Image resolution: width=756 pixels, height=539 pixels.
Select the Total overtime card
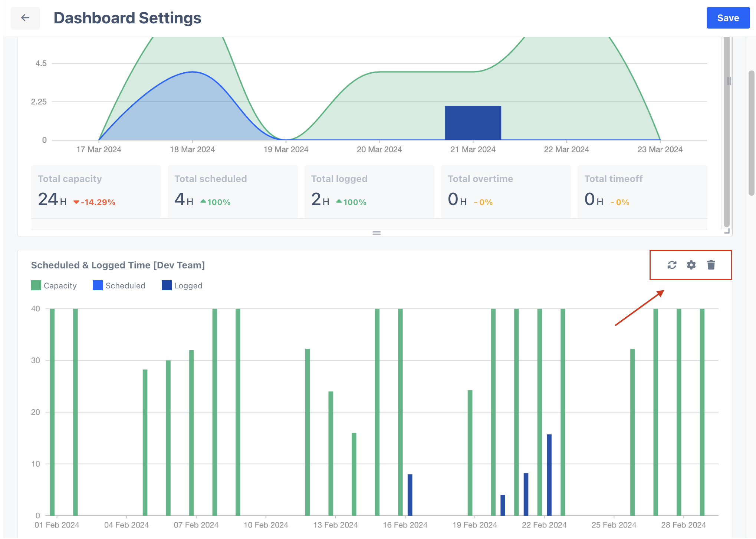pos(506,191)
